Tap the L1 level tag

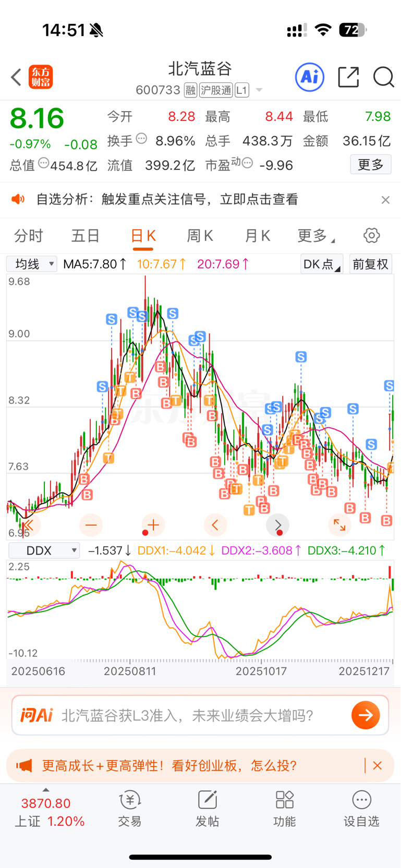242,90
